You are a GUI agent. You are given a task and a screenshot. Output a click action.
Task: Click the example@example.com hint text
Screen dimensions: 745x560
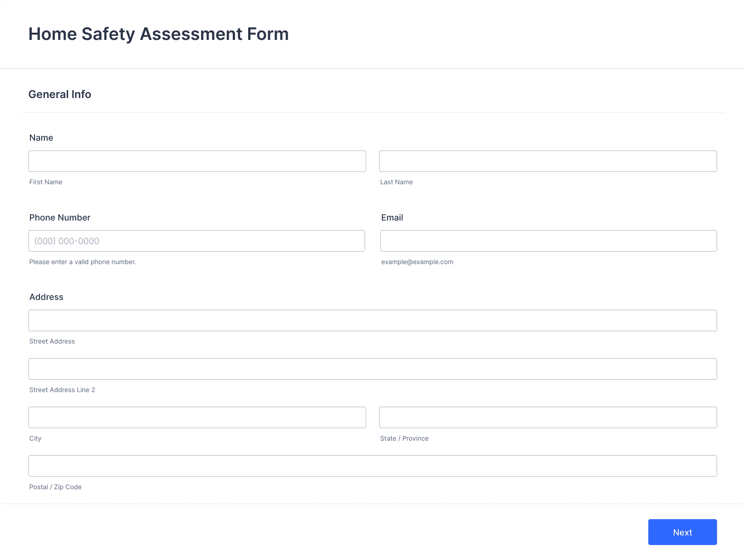pos(417,262)
